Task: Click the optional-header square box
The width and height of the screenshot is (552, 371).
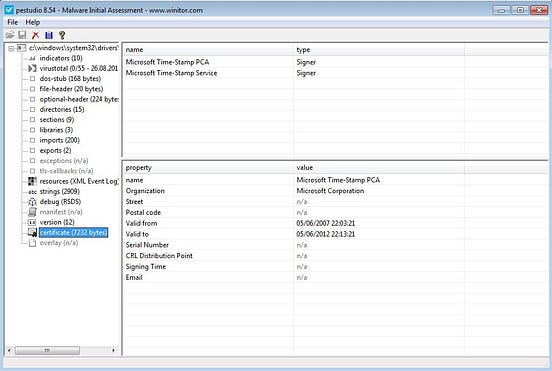Action: [x=32, y=99]
